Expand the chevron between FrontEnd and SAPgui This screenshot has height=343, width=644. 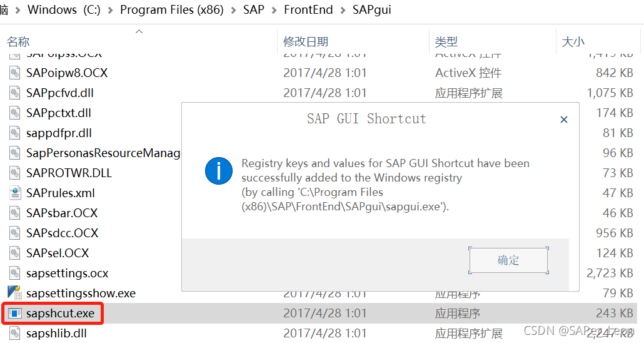343,10
